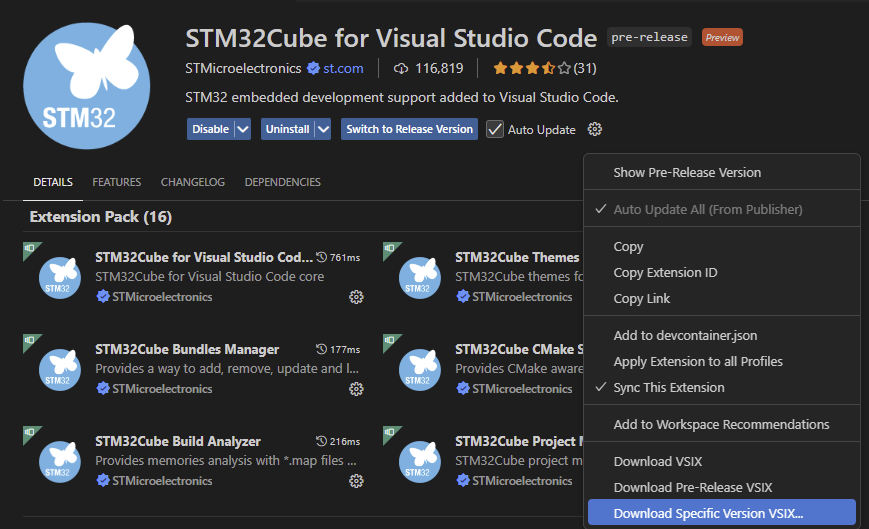Click gear icon for STM32Cube Build Analyzer

click(x=356, y=481)
